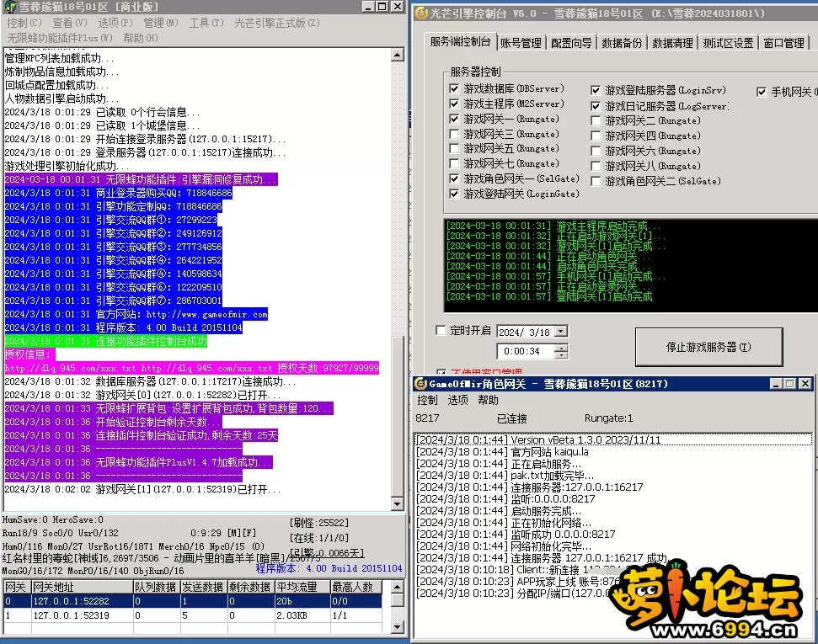This screenshot has height=644, width=818.
Task: Switch to the 数据清理 tab
Action: [672, 43]
